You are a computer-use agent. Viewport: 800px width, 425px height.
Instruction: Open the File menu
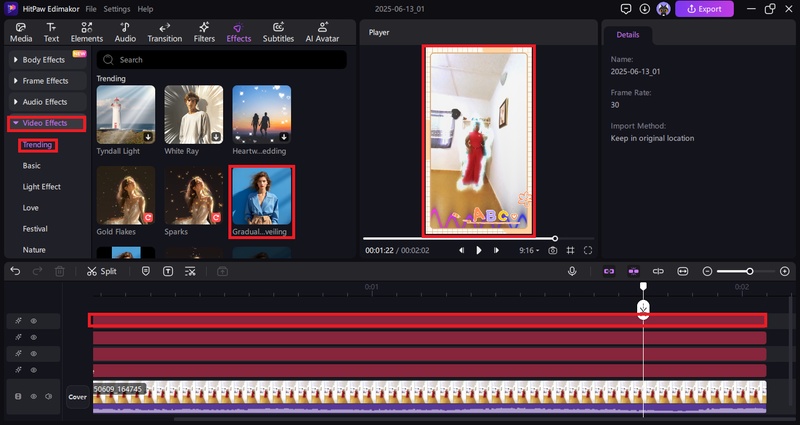coord(91,9)
